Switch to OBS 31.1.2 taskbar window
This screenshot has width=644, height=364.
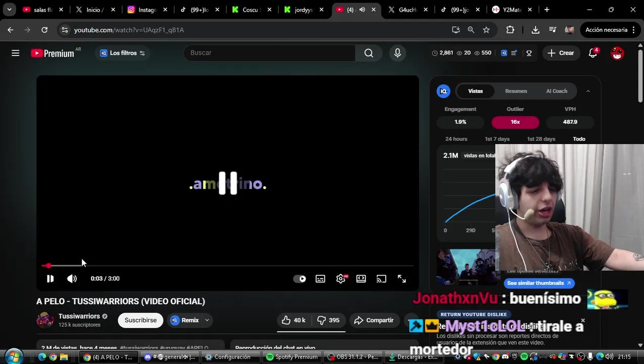(x=353, y=357)
